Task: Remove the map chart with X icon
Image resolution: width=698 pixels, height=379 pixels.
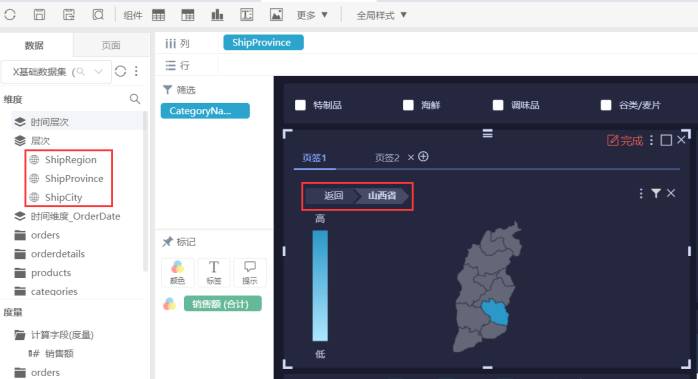Action: pyautogui.click(x=671, y=193)
